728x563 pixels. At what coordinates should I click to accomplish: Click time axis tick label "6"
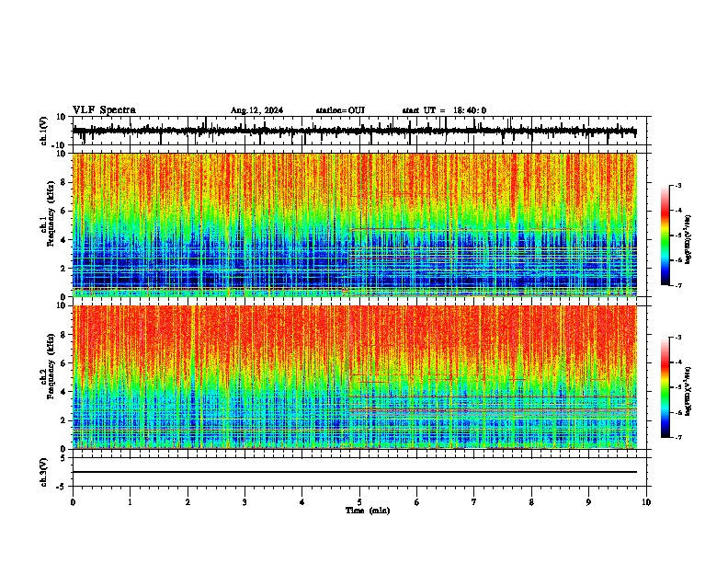417,502
